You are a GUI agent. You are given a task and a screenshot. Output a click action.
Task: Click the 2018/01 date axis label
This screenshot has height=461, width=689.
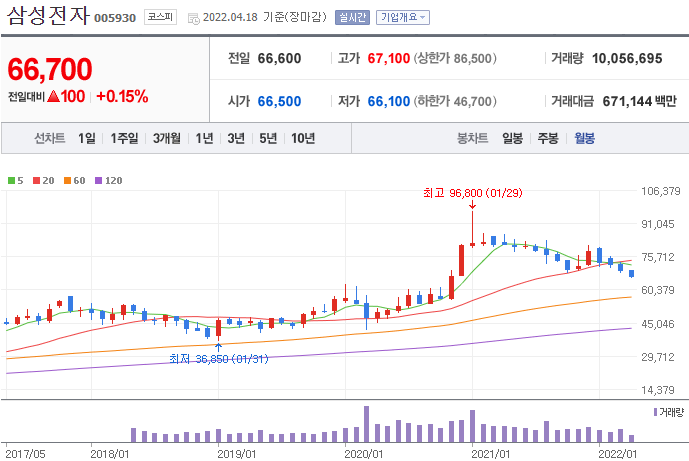[109, 454]
